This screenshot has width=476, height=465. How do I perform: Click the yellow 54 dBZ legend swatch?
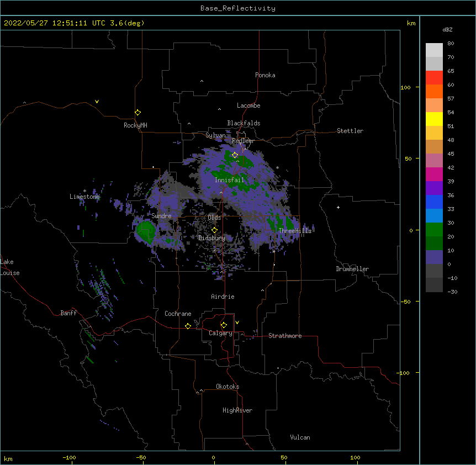pyautogui.click(x=434, y=119)
